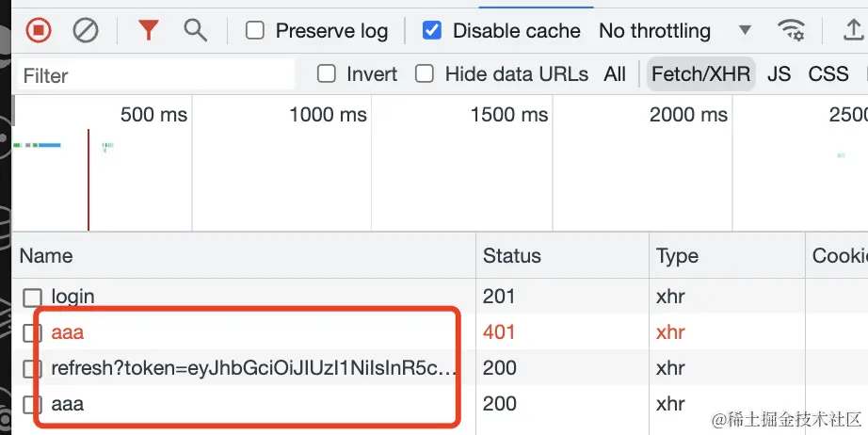Open the network search magnifier
Screen dimensions: 868x435
[x=196, y=30]
